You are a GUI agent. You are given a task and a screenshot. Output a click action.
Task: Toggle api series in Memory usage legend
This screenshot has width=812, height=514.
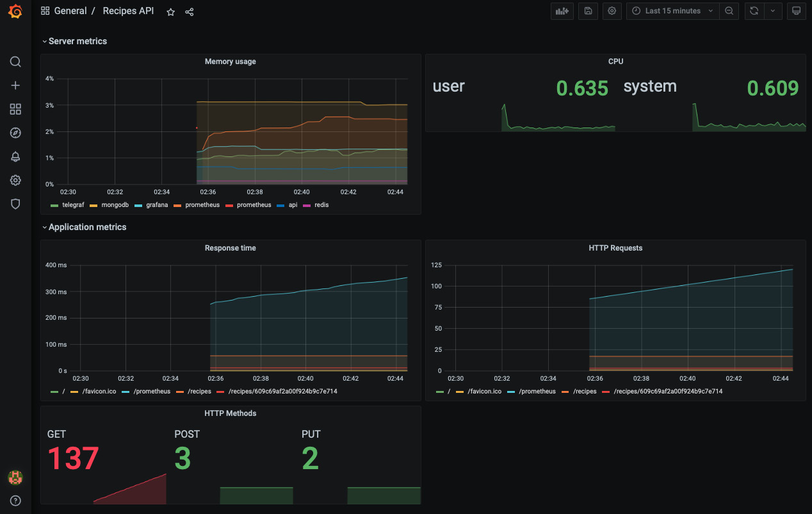(293, 205)
